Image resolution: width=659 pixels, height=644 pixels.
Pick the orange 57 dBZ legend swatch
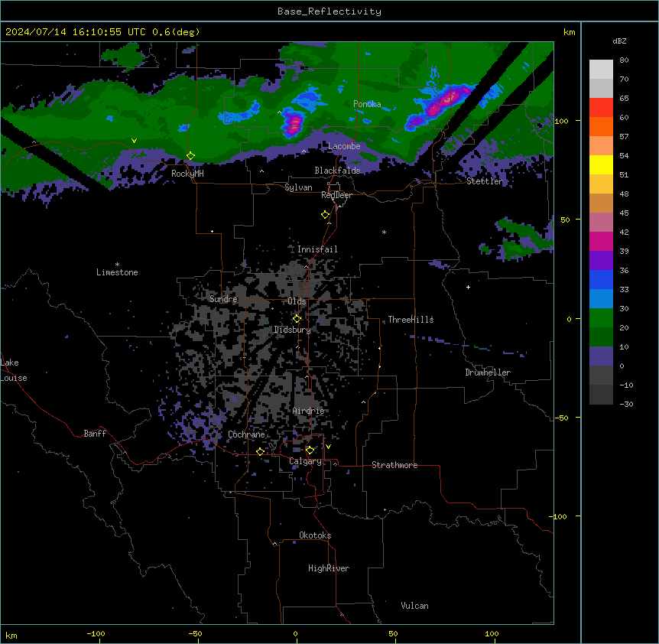[601, 126]
